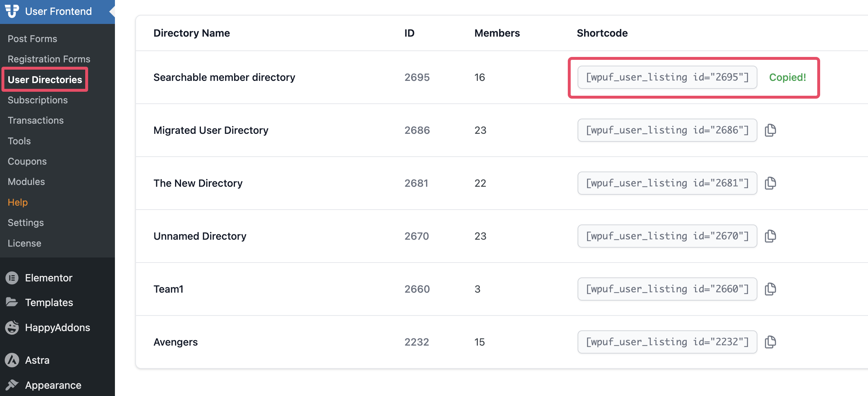Image resolution: width=868 pixels, height=396 pixels.
Task: Open the Astra menu
Action: click(37, 360)
